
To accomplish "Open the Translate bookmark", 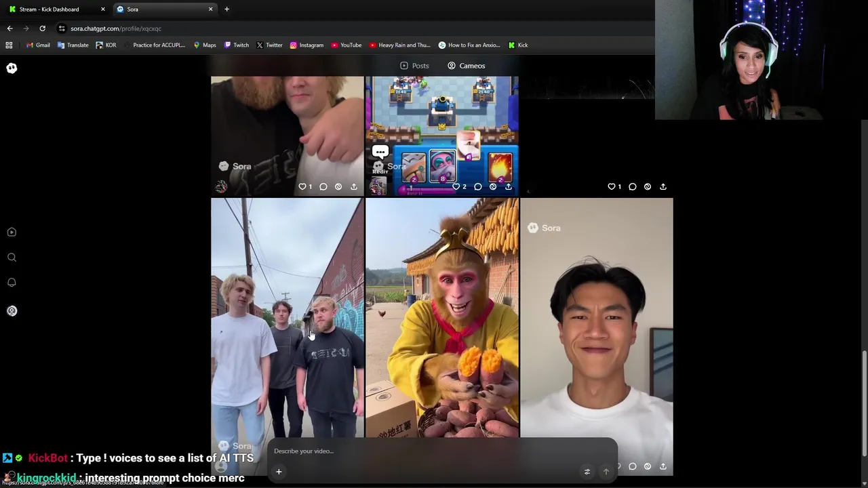I will 73,45.
